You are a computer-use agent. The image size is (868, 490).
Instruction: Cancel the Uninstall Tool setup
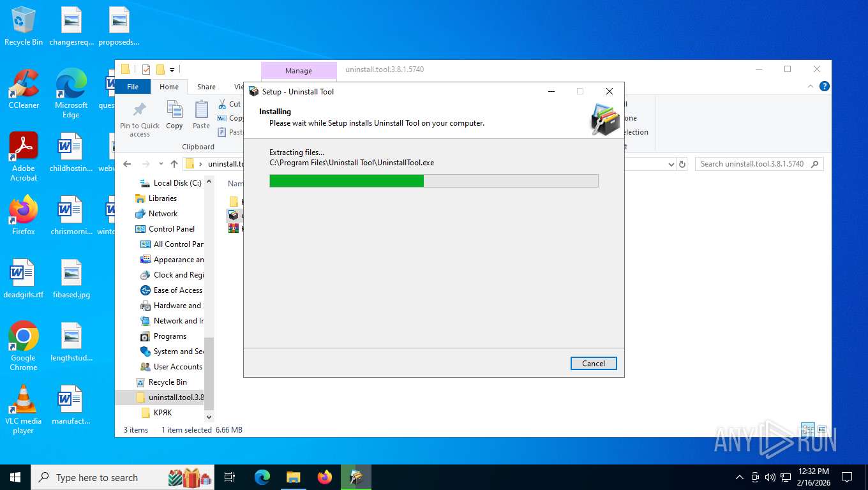tap(594, 363)
